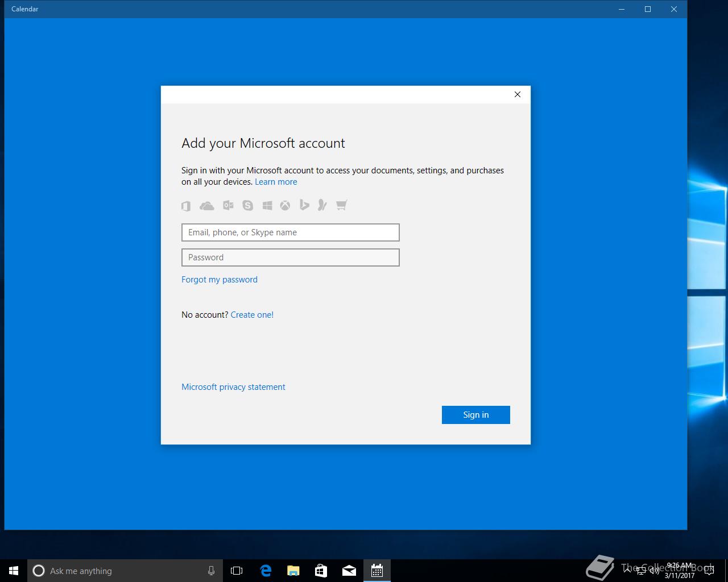Click the Calendar app taskbar icon

coord(377,571)
